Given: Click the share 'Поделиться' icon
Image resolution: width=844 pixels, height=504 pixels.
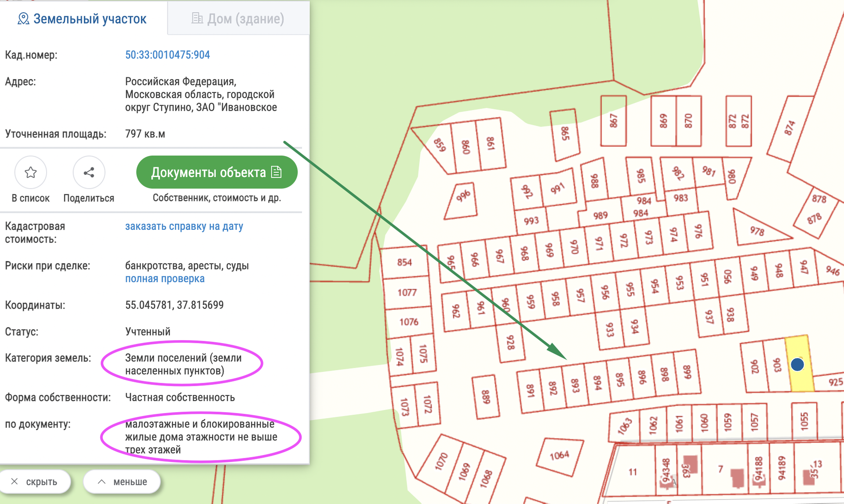Looking at the screenshot, I should click(x=89, y=172).
